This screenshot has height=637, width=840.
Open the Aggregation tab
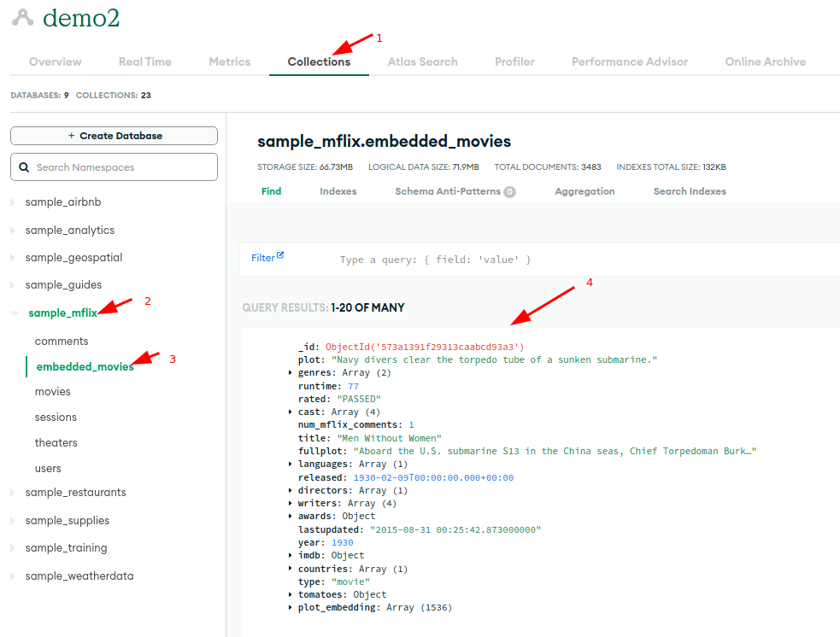pyautogui.click(x=584, y=191)
